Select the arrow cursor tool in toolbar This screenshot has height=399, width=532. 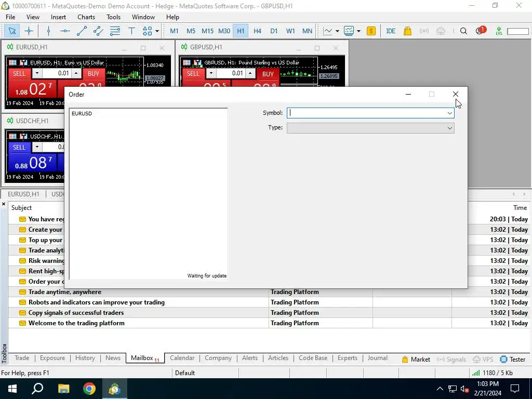point(12,31)
